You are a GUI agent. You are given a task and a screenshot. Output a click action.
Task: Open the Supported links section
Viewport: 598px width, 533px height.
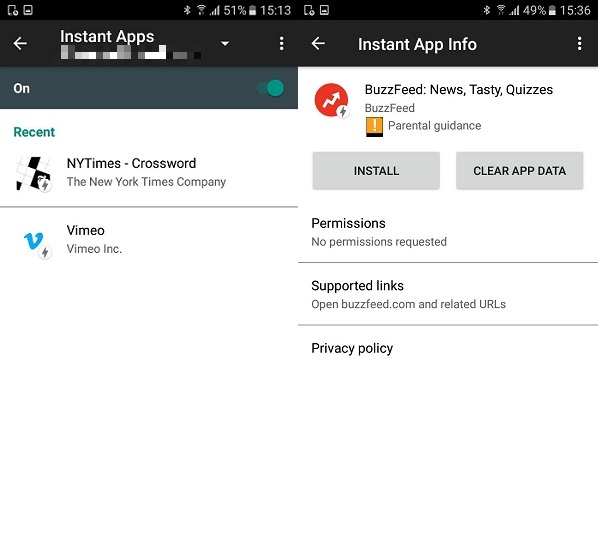pos(448,294)
